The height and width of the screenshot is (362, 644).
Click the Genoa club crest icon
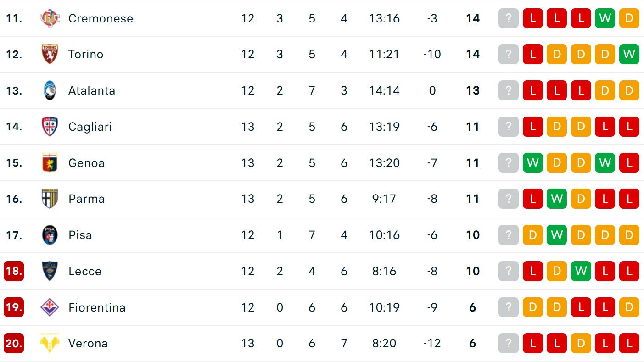pos(50,163)
